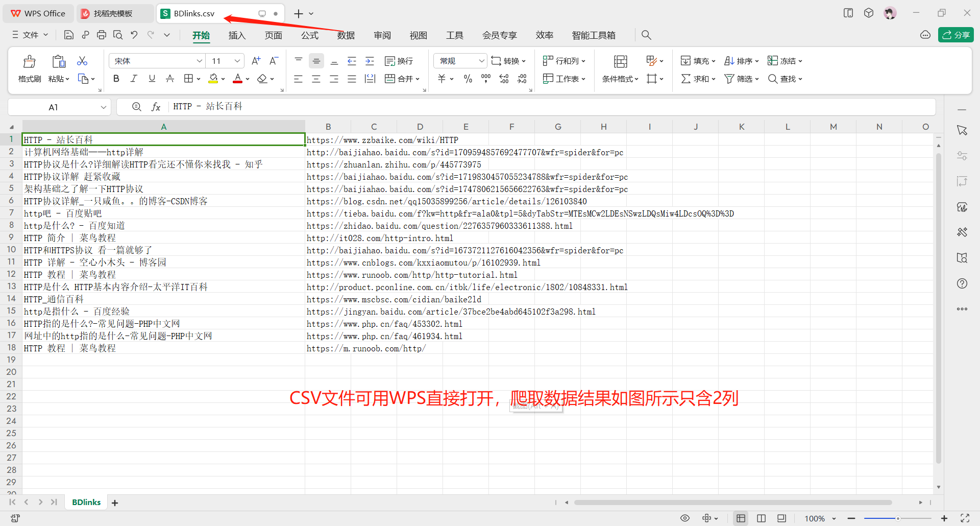Click thousands separator icon
The height and width of the screenshot is (526, 980).
point(486,79)
